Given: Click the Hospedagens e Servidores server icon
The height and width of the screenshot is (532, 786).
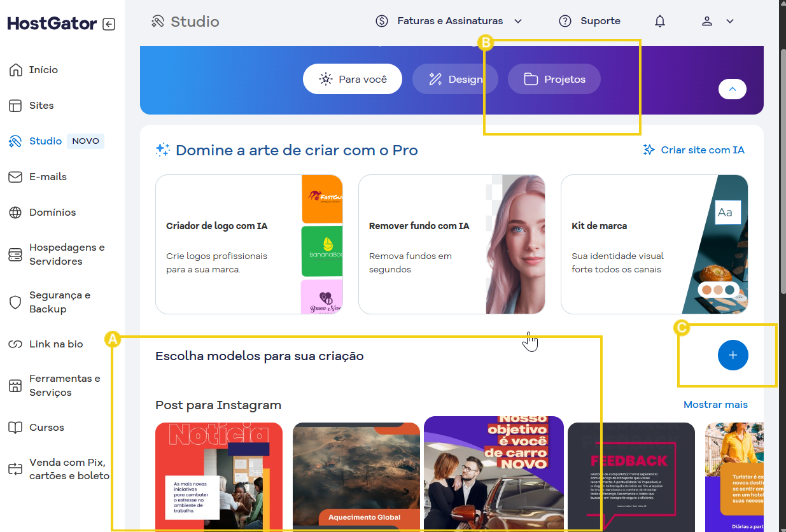Looking at the screenshot, I should (15, 255).
